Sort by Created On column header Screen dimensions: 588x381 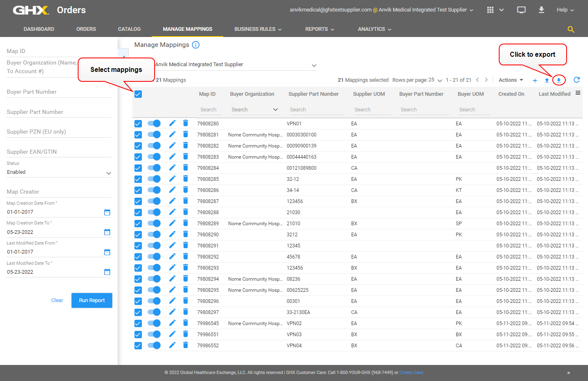click(x=511, y=94)
